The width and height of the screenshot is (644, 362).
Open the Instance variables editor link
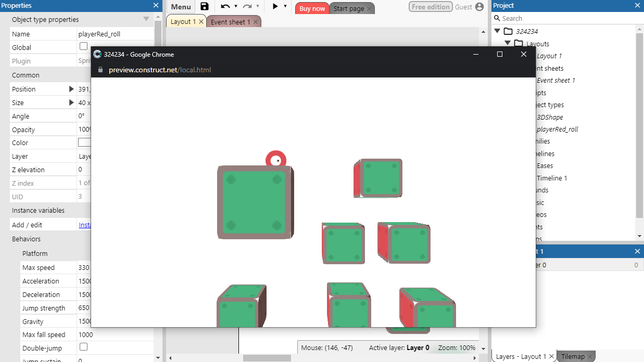pos(86,225)
